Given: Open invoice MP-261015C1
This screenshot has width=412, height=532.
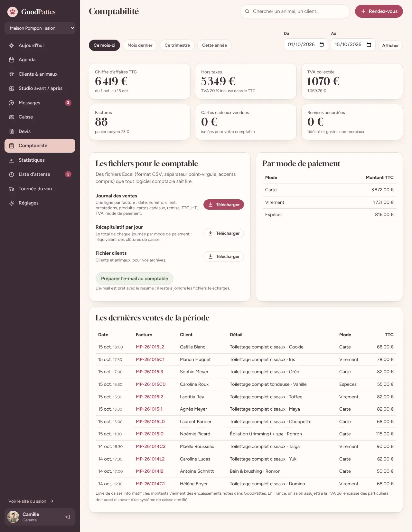Looking at the screenshot, I should (150, 359).
